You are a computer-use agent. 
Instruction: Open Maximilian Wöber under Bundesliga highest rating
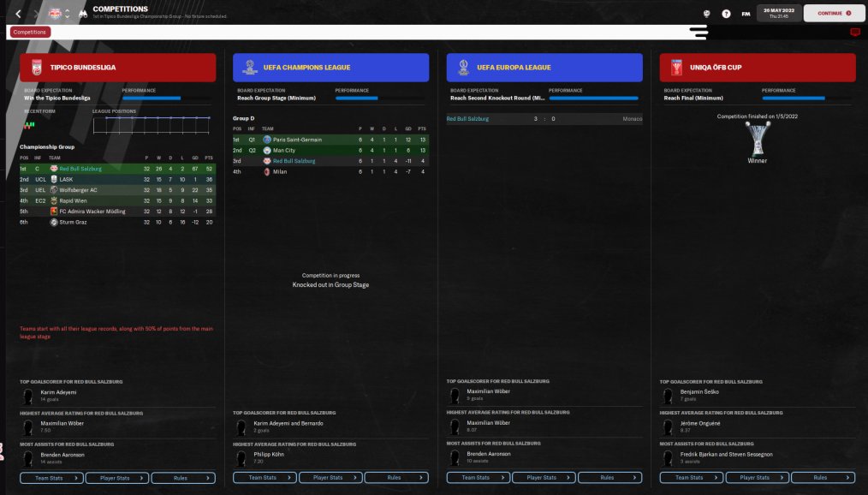point(62,424)
